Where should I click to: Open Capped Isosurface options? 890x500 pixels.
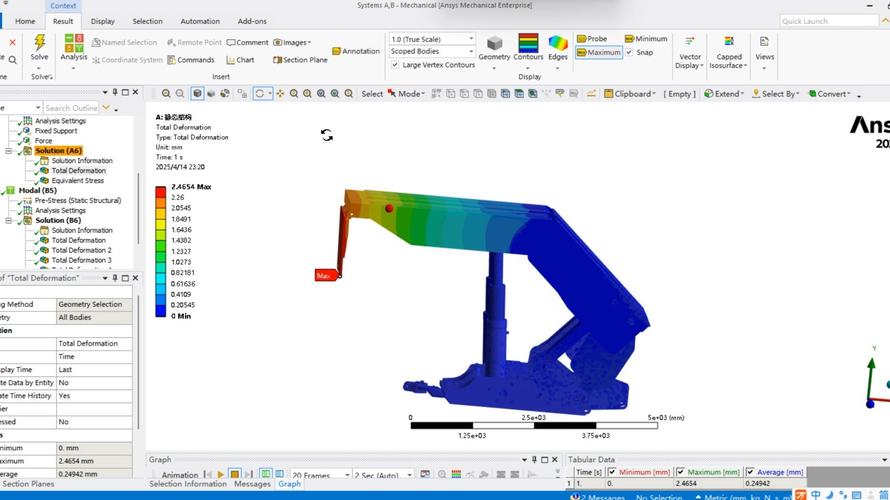pyautogui.click(x=729, y=53)
